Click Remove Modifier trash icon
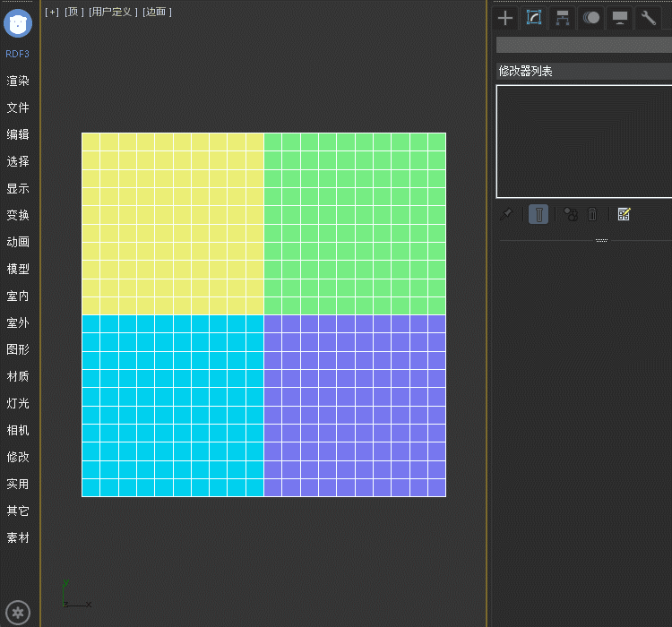672x627 pixels. click(592, 214)
